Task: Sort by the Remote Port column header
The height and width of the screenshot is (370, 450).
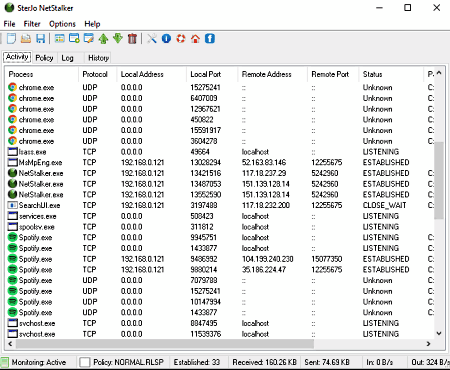Action: 333,74
